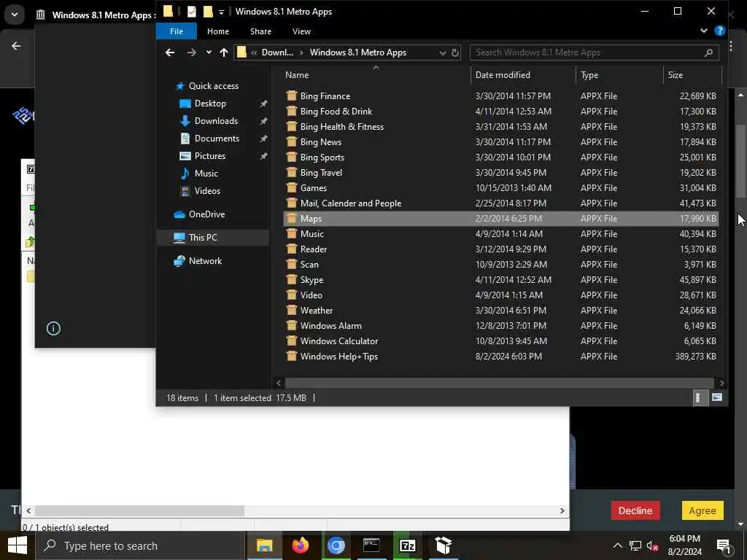The width and height of the screenshot is (747, 560).
Task: Open the Home ribbon tab
Action: point(217,31)
